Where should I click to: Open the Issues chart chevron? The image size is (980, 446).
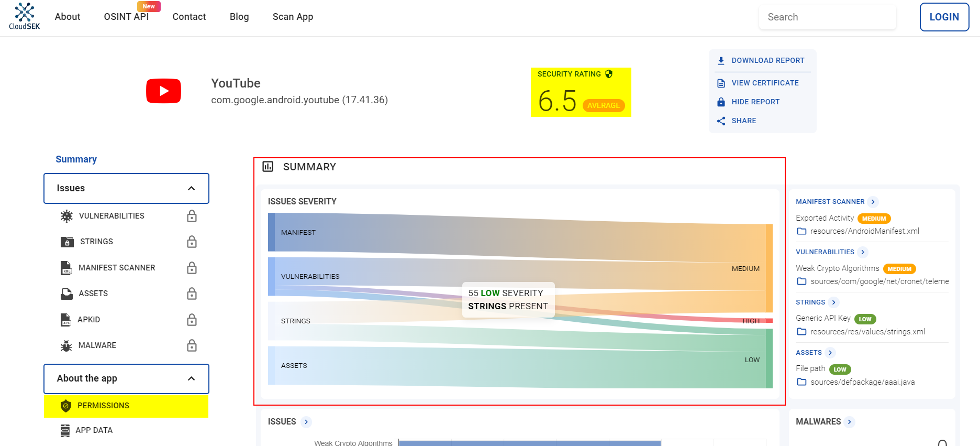click(306, 422)
